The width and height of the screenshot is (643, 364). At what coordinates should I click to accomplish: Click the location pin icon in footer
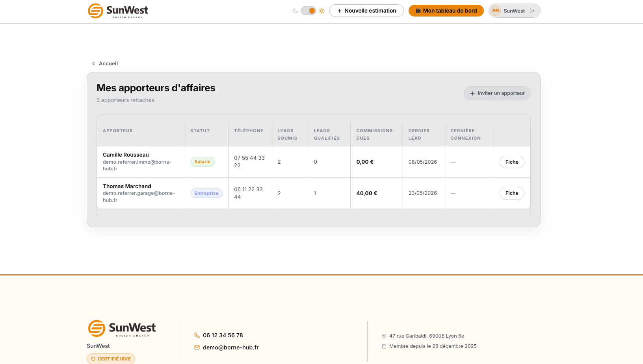384,336
